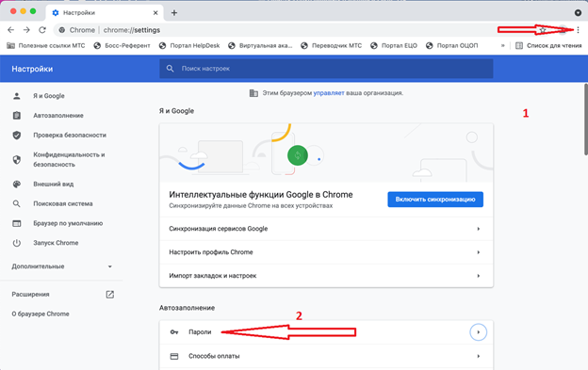The image size is (588, 370).
Task: Select Конфиденциальность и безопасность in the sidebar
Action: point(69,159)
